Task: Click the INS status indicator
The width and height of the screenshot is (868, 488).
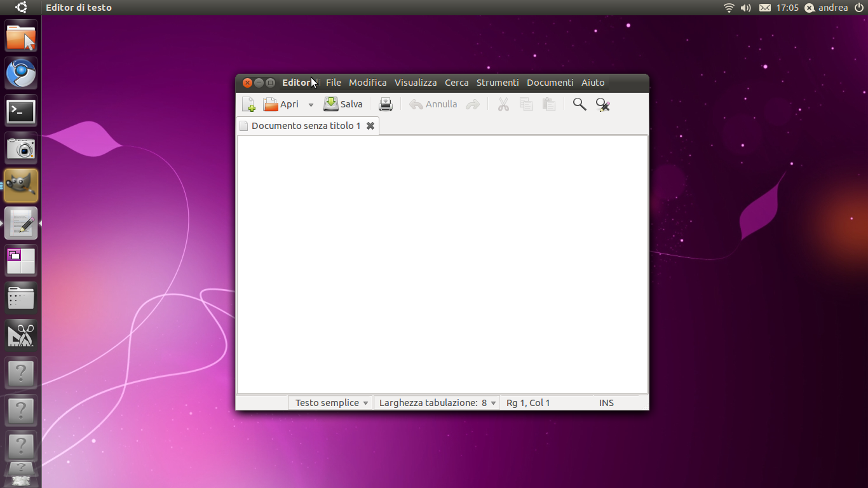Action: [606, 403]
